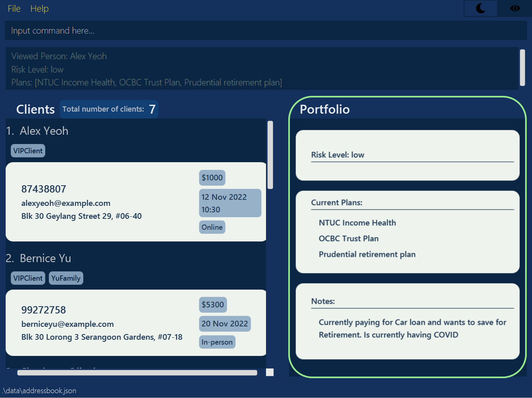Image resolution: width=532 pixels, height=398 pixels.
Task: Select client name Alex Yeoh
Action: [x=44, y=131]
